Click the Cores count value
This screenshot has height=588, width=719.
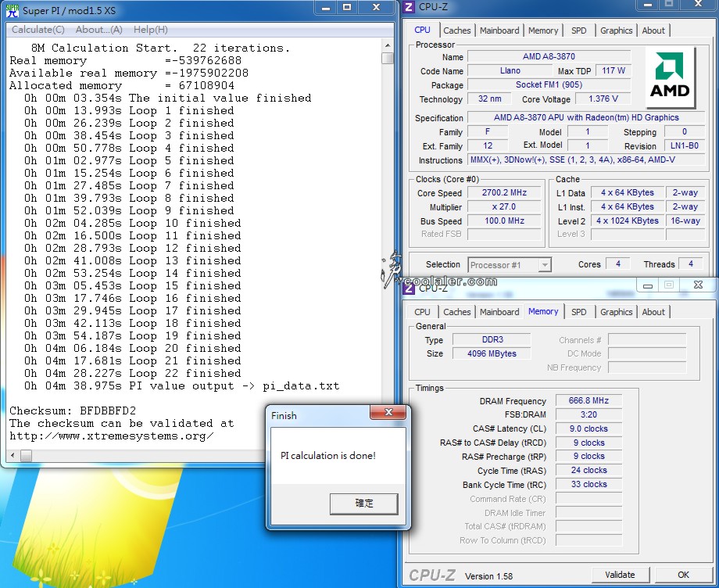pyautogui.click(x=617, y=264)
